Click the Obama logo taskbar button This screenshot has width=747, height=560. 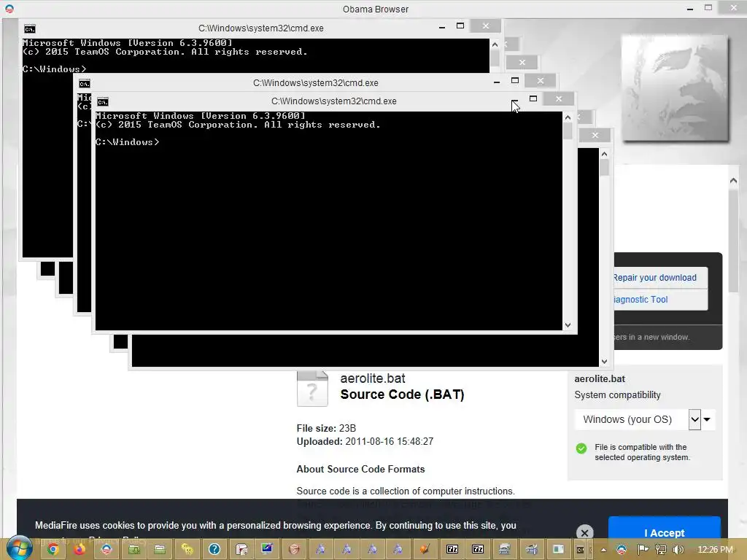pyautogui.click(x=107, y=550)
